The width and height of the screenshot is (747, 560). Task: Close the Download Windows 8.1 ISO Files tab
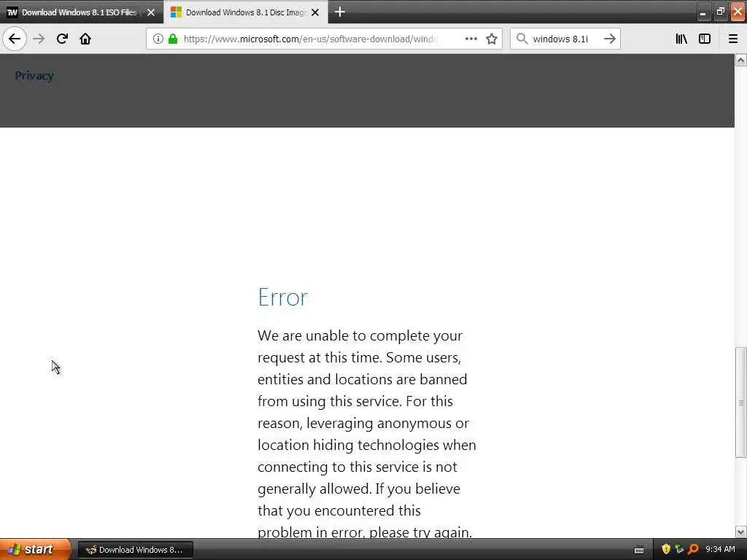pyautogui.click(x=151, y=12)
